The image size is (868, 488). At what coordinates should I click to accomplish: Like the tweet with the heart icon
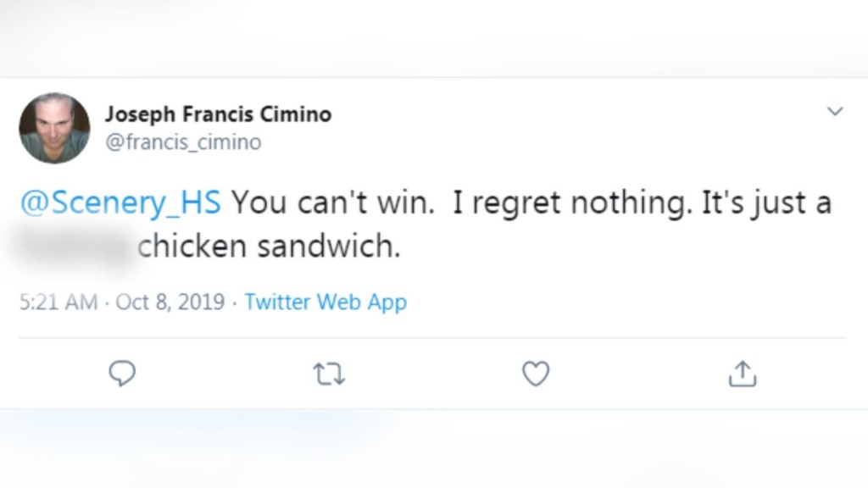(536, 374)
